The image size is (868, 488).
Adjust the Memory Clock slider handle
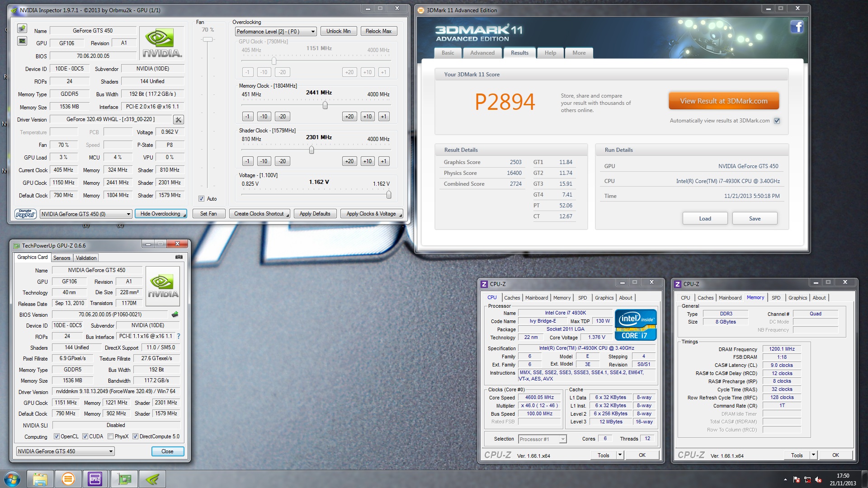pyautogui.click(x=325, y=105)
